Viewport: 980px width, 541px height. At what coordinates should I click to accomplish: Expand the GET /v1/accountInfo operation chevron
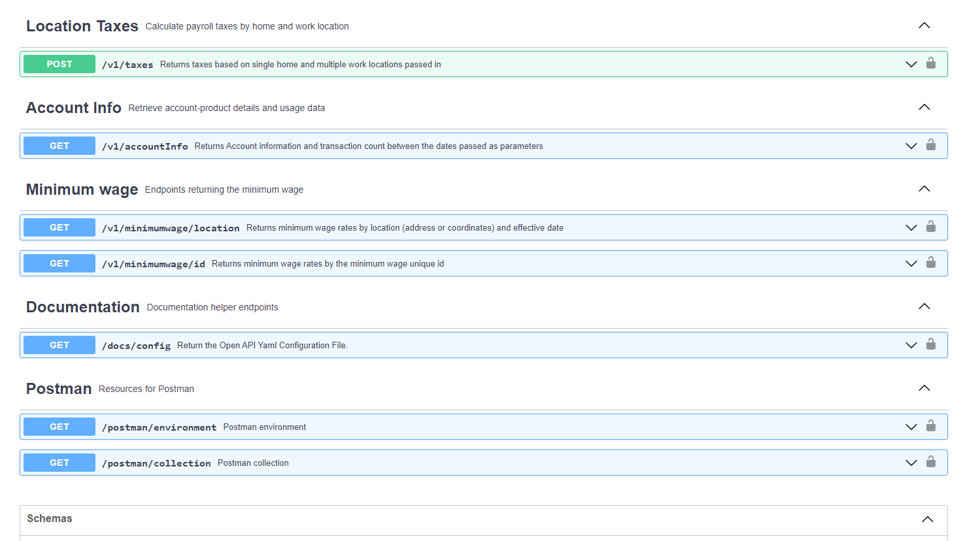tap(911, 146)
